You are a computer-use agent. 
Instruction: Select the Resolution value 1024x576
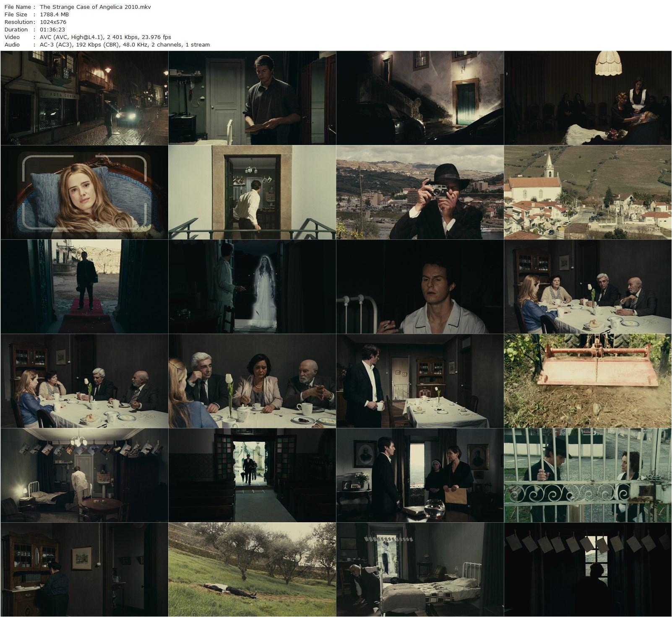coord(52,22)
